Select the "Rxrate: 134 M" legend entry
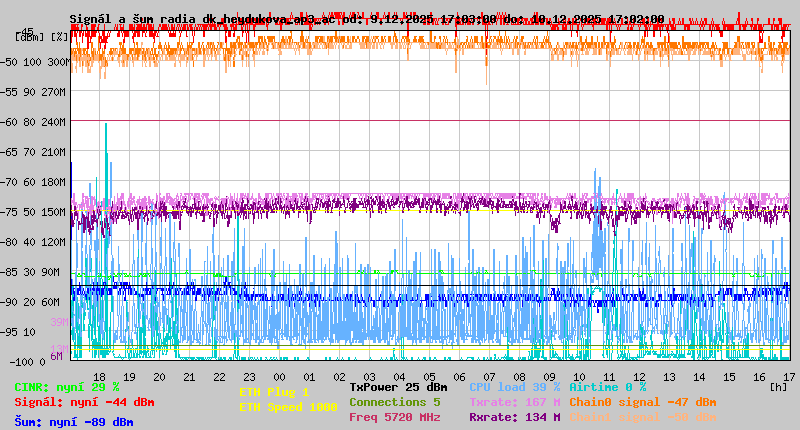Screen dimensions: 800x430 [515, 417]
